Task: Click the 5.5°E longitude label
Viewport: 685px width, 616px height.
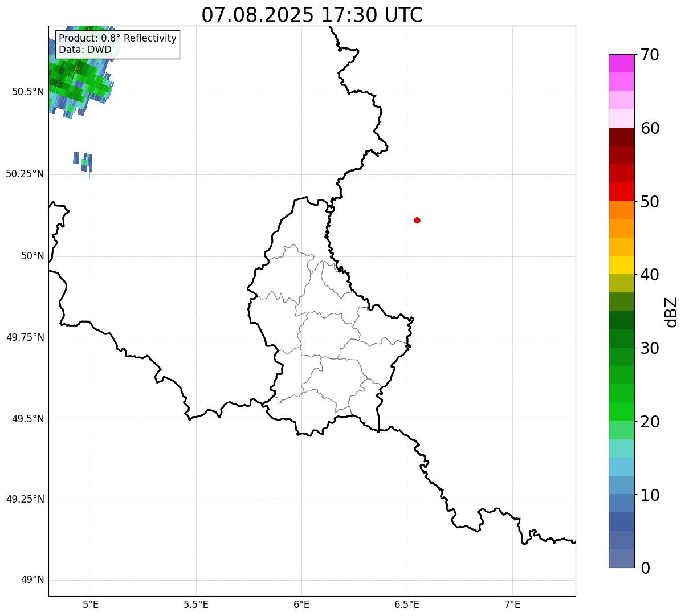Action: click(x=196, y=605)
